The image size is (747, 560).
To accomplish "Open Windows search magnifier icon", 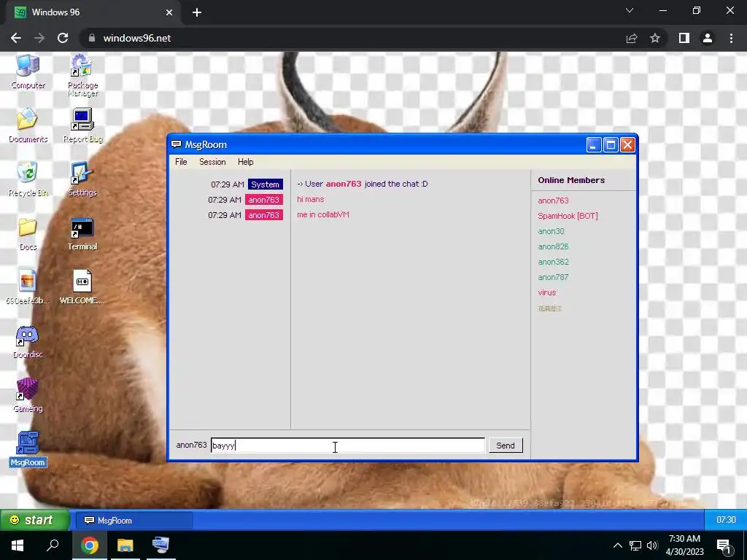I will pos(53,545).
